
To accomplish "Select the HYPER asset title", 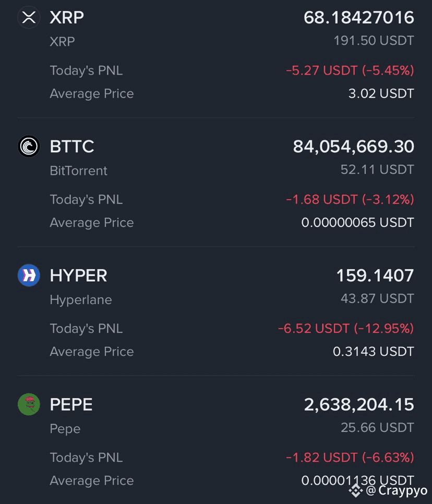I will pos(78,275).
